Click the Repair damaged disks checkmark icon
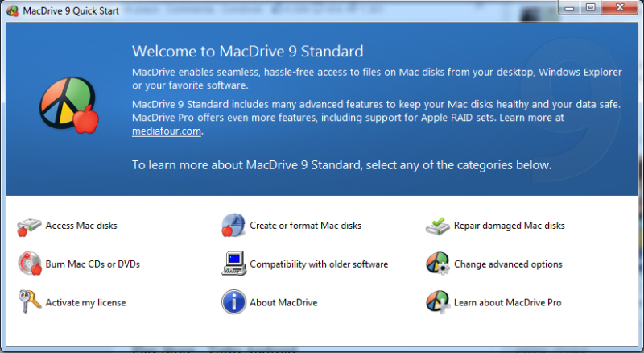This screenshot has width=644, height=353. point(437,226)
